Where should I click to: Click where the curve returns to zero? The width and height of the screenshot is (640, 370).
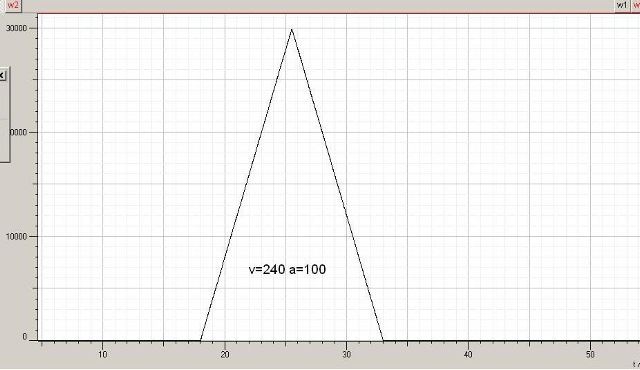pos(383,340)
